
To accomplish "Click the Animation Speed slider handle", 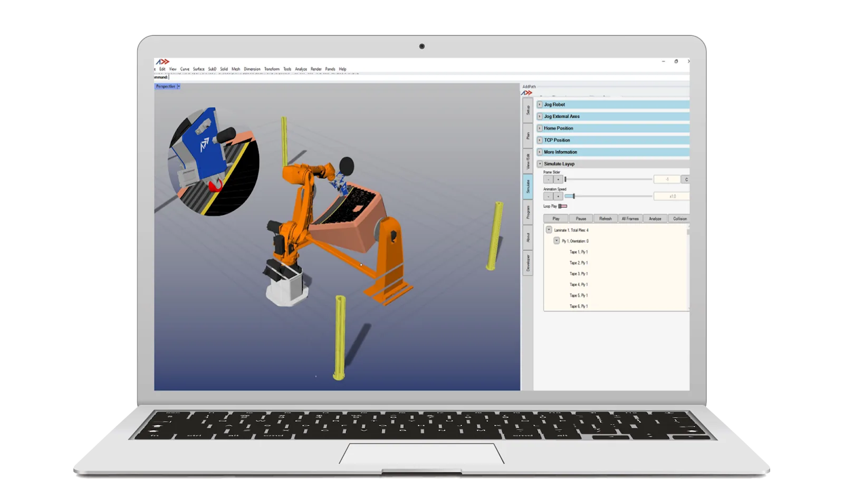I will coord(574,196).
